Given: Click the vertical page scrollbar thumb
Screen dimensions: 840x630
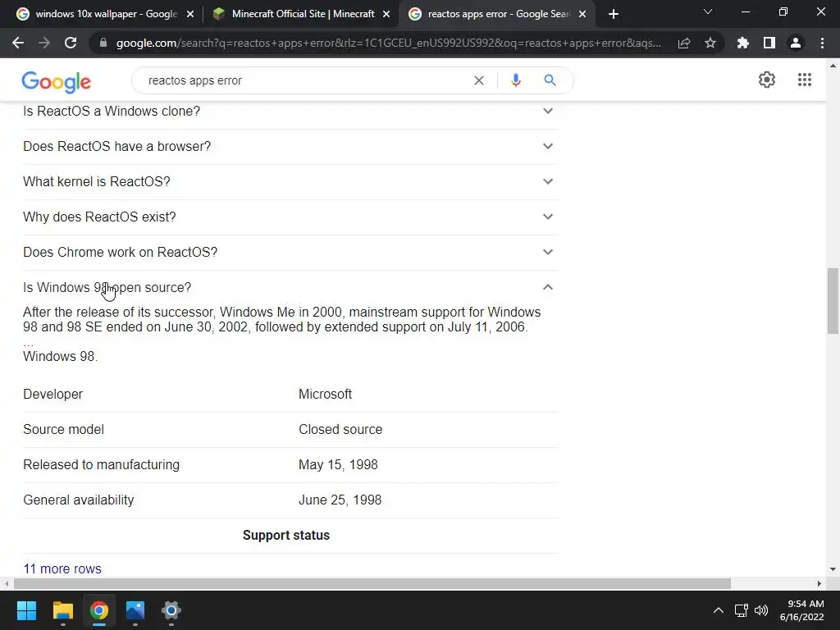Looking at the screenshot, I should [833, 301].
